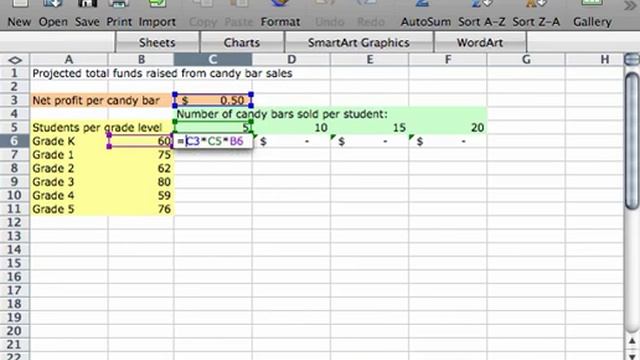Click the Grade 3 label cell
Image resolution: width=640 pixels, height=360 pixels.
(69, 182)
